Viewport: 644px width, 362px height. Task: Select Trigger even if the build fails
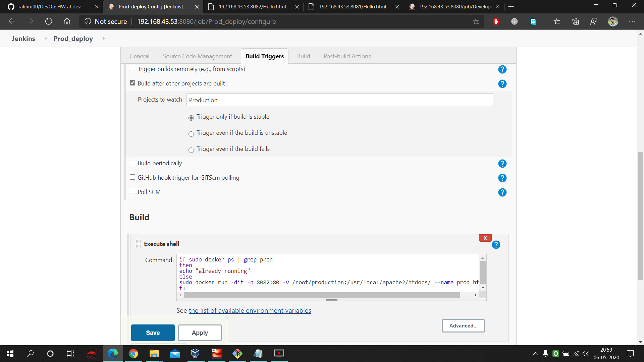pos(191,150)
